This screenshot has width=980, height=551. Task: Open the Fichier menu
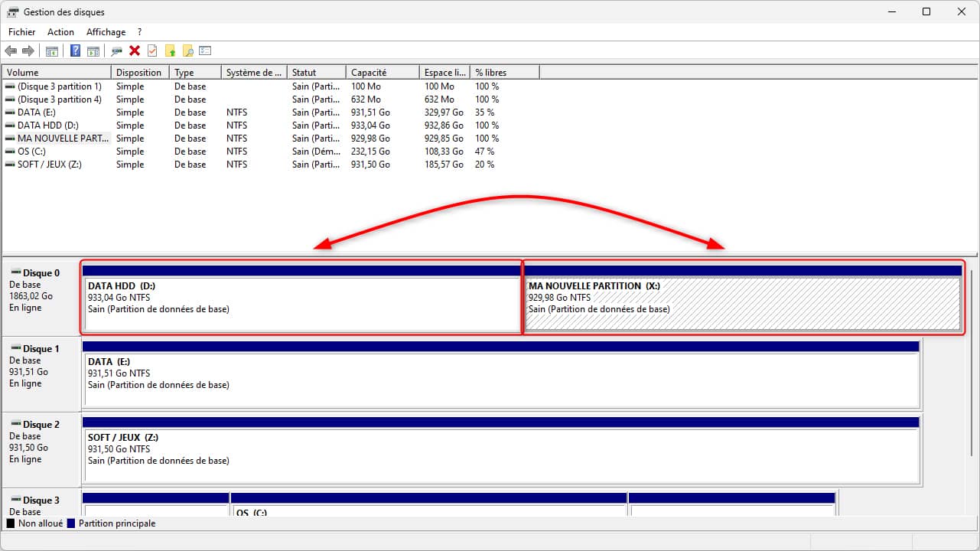(x=22, y=32)
